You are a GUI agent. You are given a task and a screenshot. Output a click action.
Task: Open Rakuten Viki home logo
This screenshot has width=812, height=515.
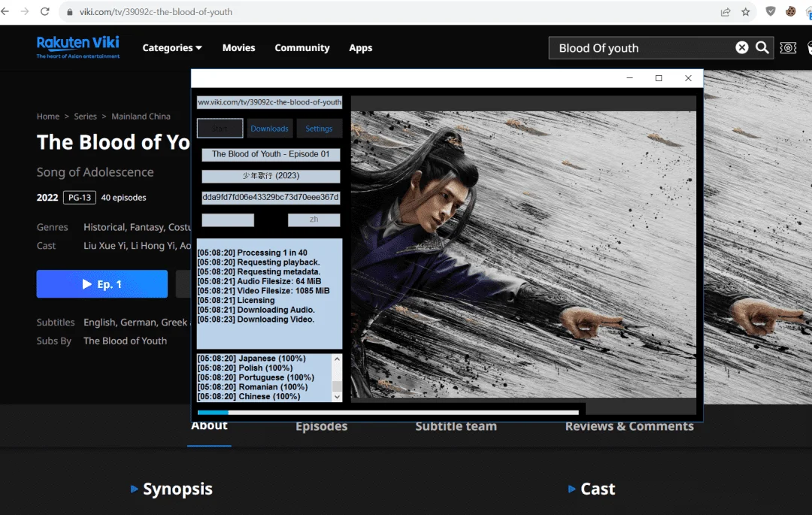pyautogui.click(x=77, y=47)
